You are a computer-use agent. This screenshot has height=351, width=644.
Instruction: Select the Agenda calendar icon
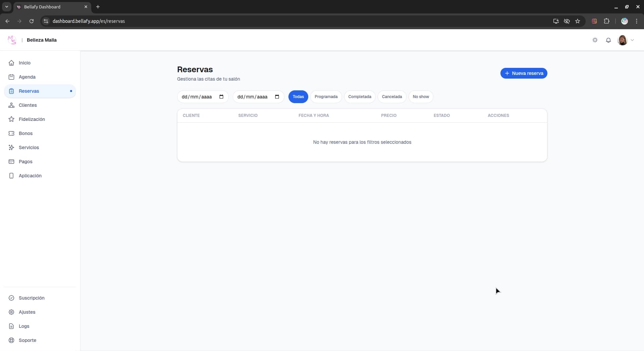(x=11, y=77)
